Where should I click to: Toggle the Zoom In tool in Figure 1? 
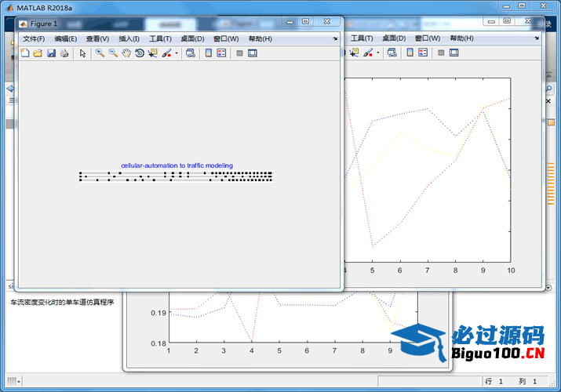[x=100, y=53]
